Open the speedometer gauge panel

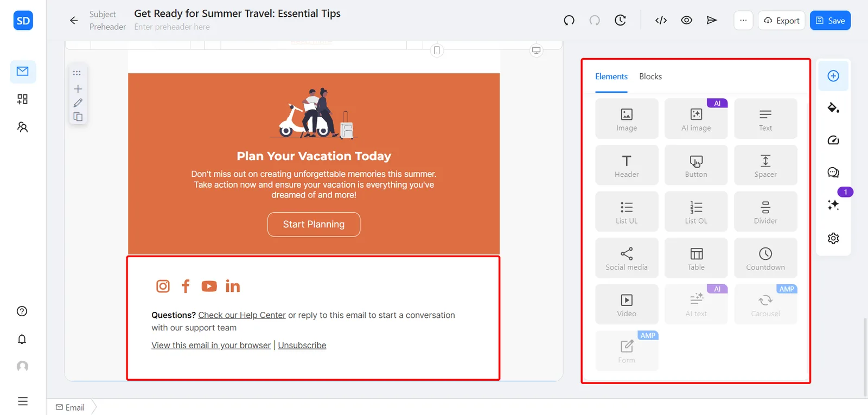coord(833,141)
